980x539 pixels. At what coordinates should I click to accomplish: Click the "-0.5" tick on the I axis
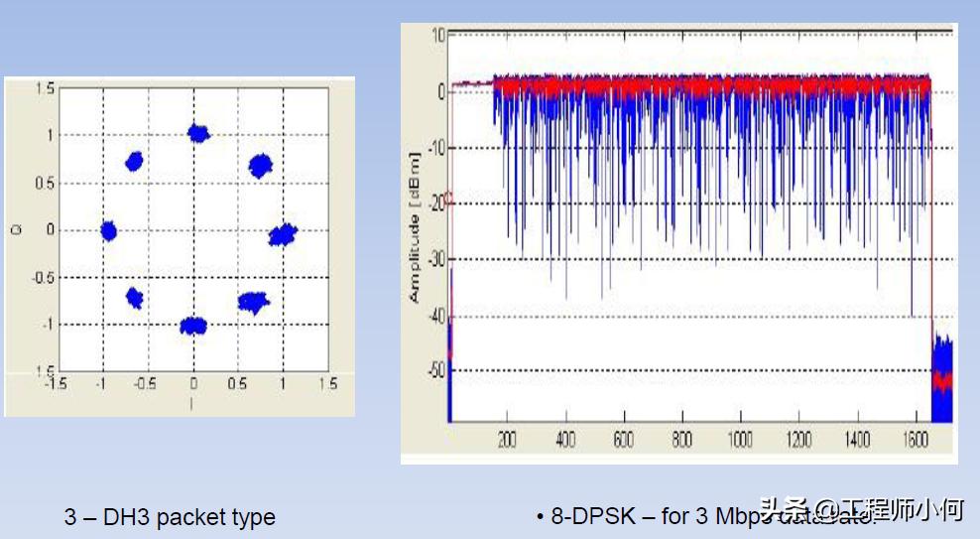click(x=145, y=383)
